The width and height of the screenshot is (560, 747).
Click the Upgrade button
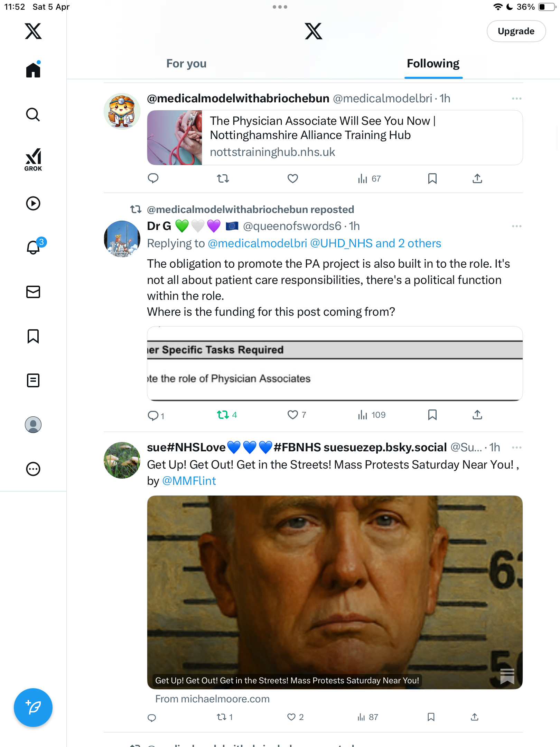point(516,31)
